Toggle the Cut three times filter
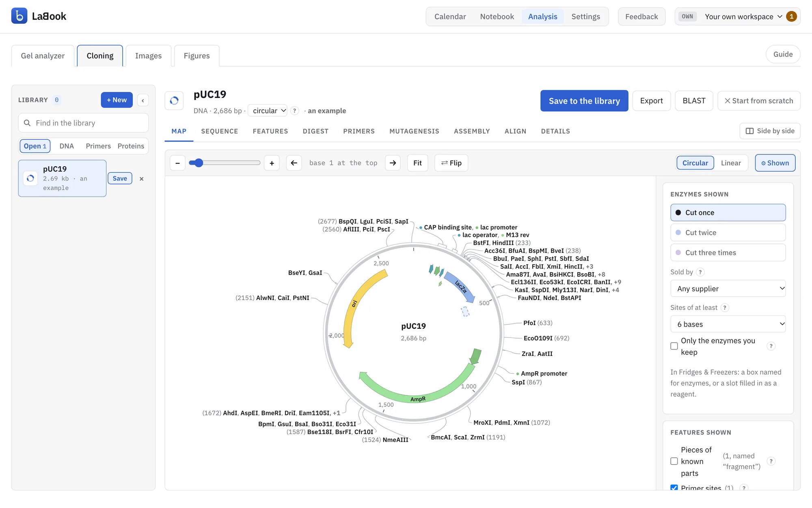Image resolution: width=812 pixels, height=508 pixels. [x=728, y=252]
